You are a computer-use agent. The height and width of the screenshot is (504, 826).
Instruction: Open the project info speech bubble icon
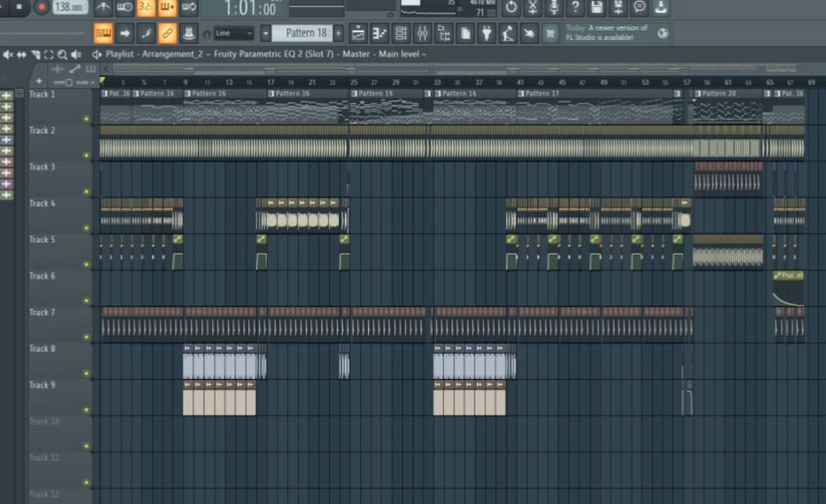[640, 7]
